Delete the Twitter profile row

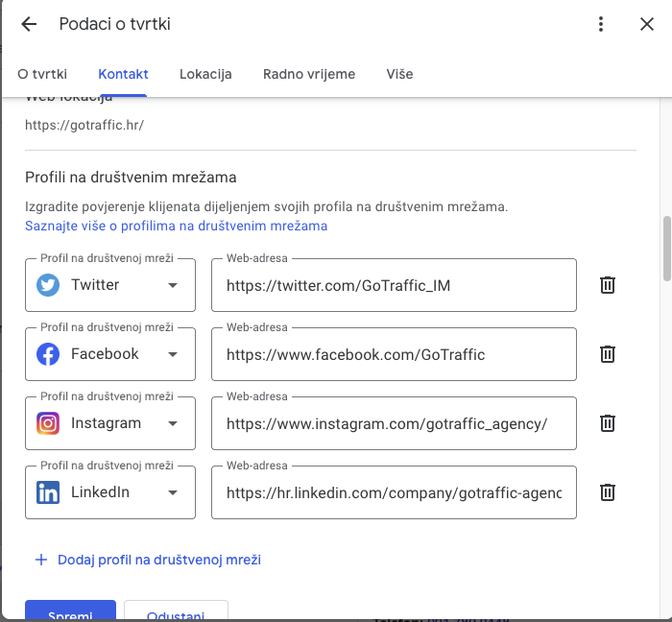(607, 285)
